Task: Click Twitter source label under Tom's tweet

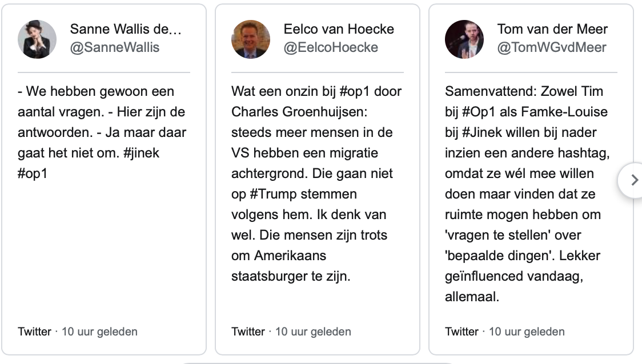Action: pyautogui.click(x=462, y=331)
